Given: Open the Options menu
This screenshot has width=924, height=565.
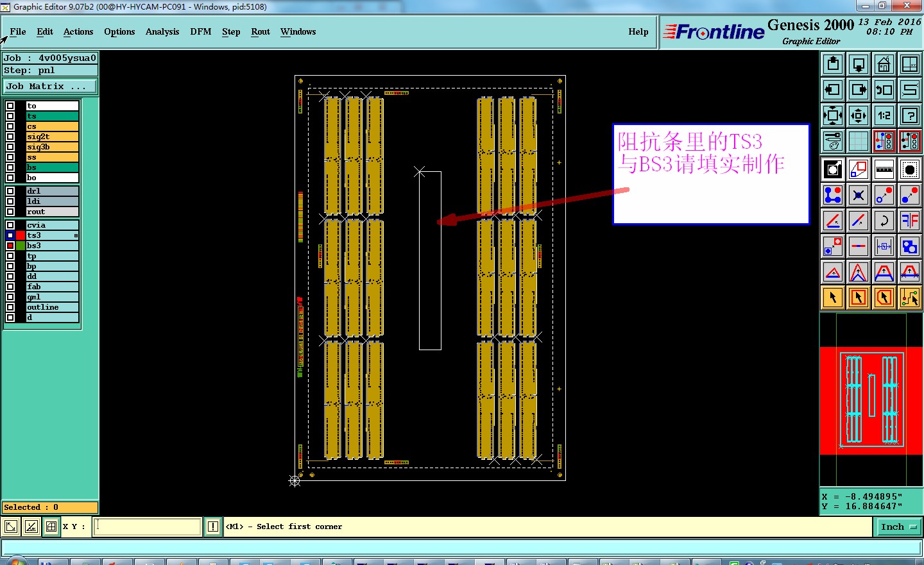Looking at the screenshot, I should point(119,31).
